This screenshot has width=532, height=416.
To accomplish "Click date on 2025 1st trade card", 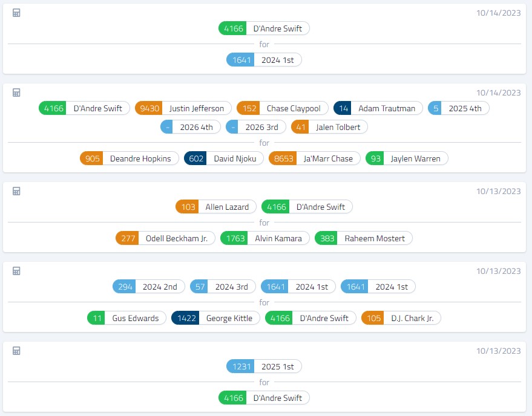I will 499,351.
